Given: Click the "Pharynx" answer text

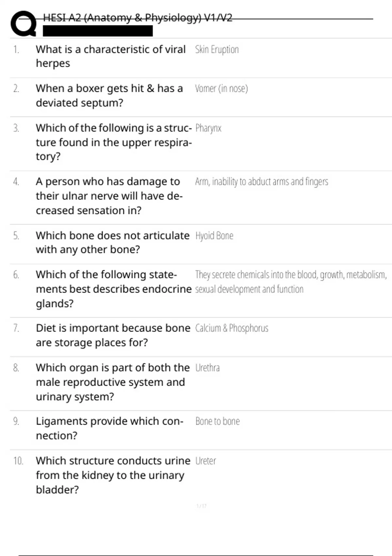Looking at the screenshot, I should click(x=208, y=128).
